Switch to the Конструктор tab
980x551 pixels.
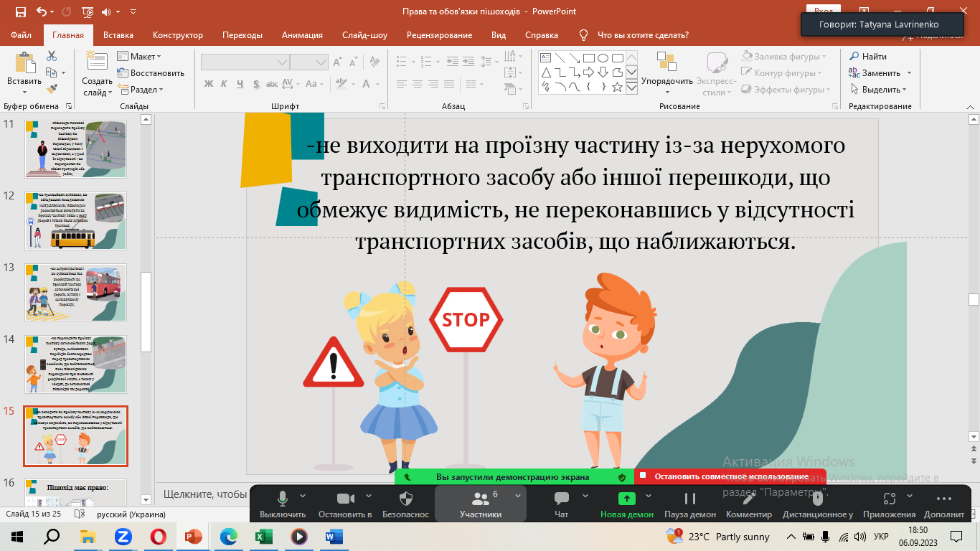[x=178, y=35]
